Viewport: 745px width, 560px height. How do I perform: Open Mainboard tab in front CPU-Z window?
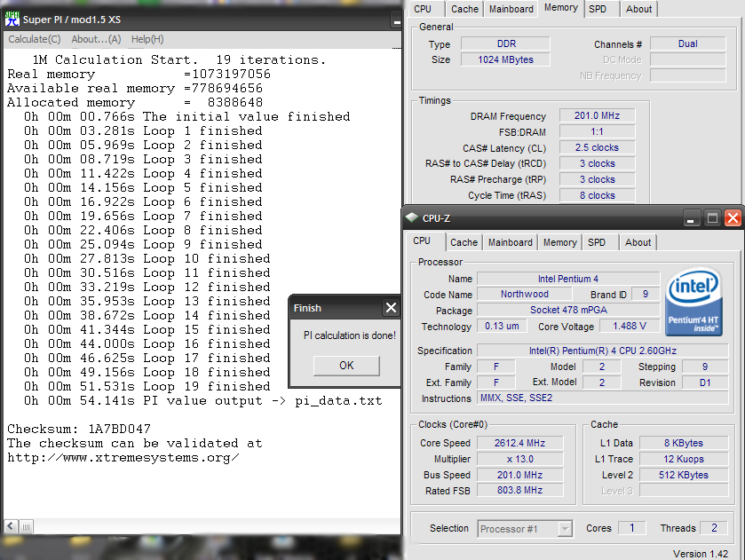[511, 242]
